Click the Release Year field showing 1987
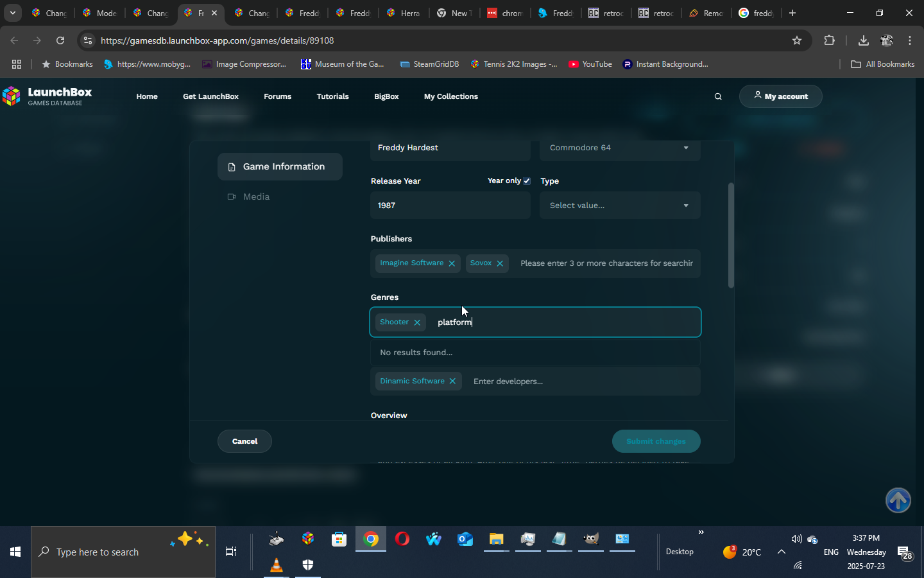The image size is (924, 578). click(450, 206)
